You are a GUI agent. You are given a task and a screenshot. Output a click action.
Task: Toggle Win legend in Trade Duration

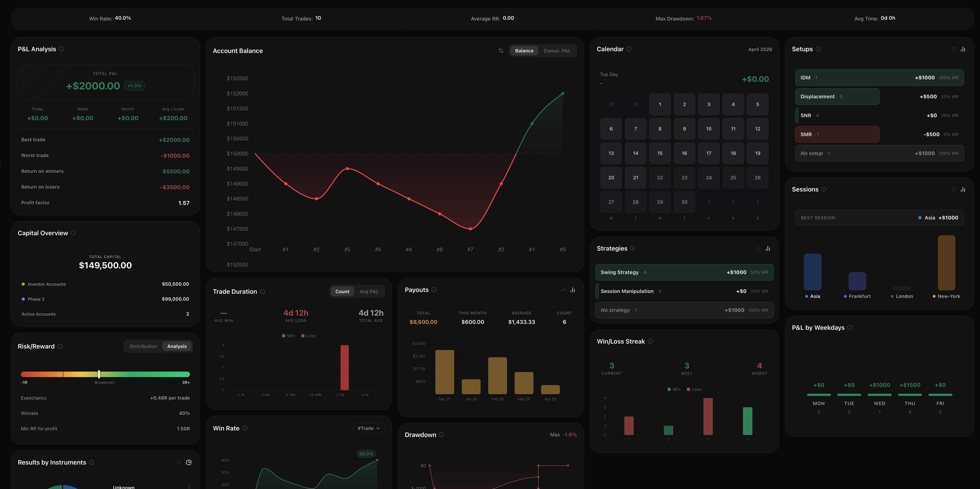(x=288, y=336)
